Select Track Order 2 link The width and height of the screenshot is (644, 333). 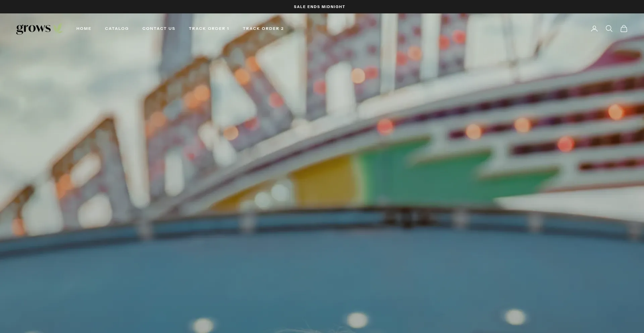263,29
